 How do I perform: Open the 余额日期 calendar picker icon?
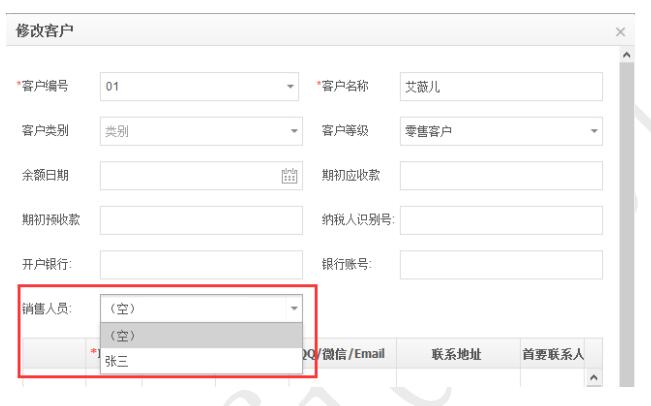click(291, 174)
